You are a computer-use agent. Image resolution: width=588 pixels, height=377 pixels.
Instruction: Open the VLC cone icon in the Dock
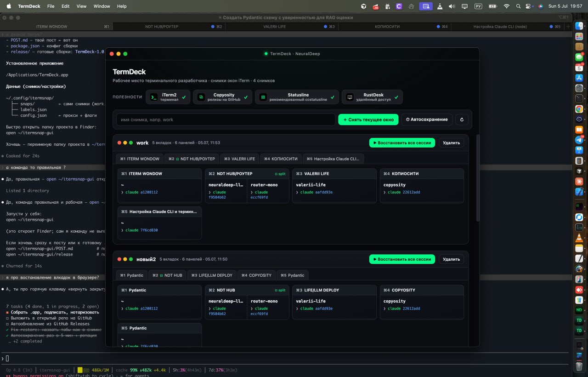click(x=579, y=238)
